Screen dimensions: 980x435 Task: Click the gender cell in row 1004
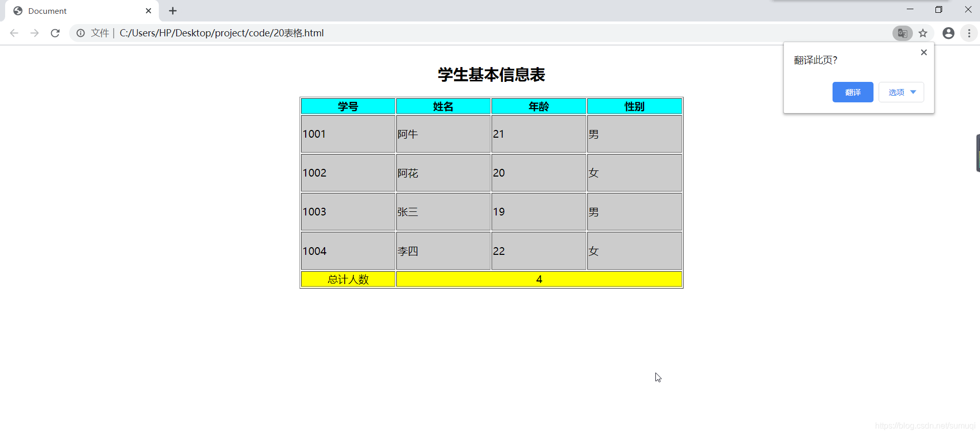tap(634, 251)
